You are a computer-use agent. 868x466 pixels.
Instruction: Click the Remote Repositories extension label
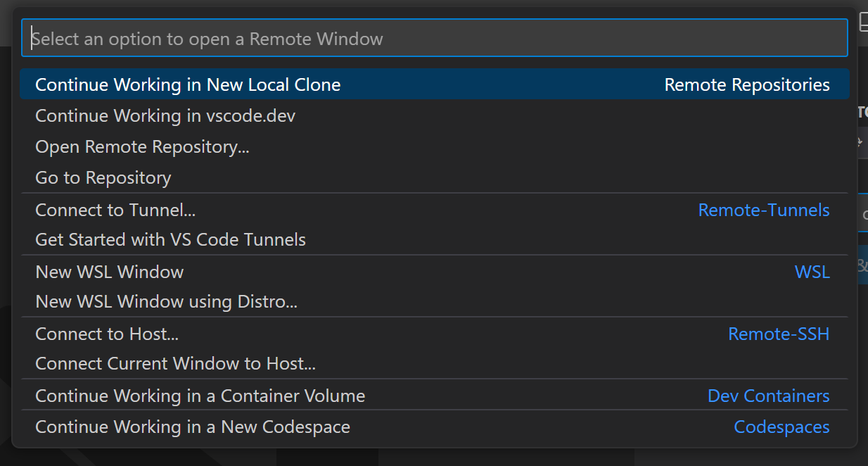coord(746,84)
